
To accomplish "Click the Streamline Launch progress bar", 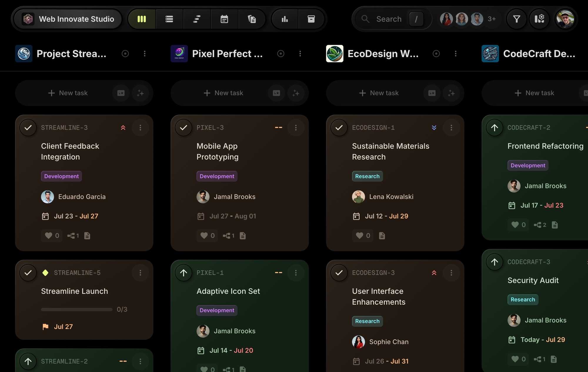I will 77,309.
